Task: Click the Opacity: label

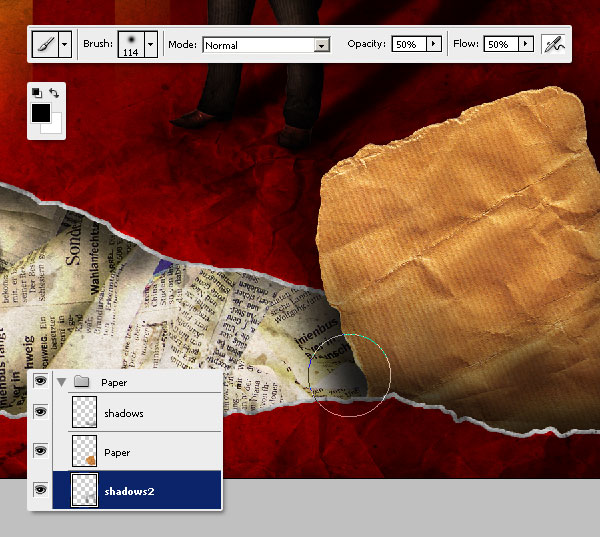Action: pyautogui.click(x=367, y=44)
